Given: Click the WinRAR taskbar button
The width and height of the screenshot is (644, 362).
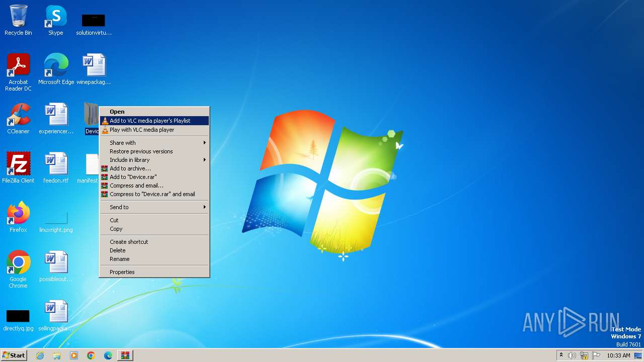Looking at the screenshot, I should (125, 355).
